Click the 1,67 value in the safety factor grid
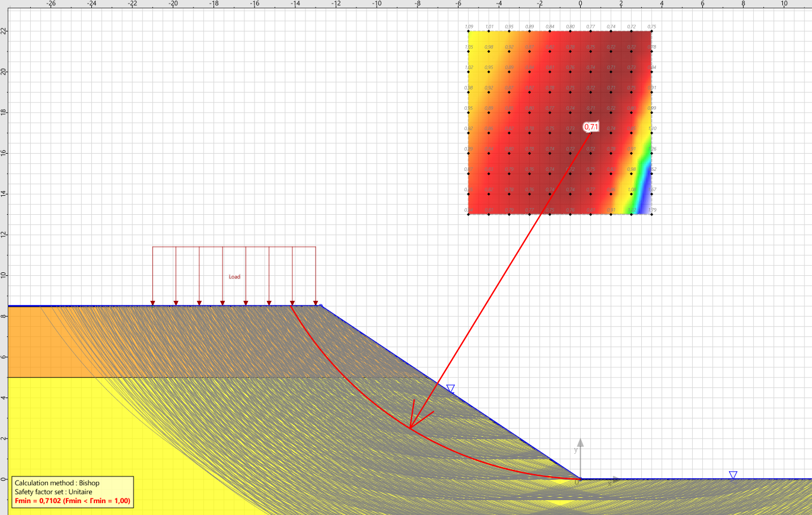This screenshot has width=812, height=515. [652, 189]
